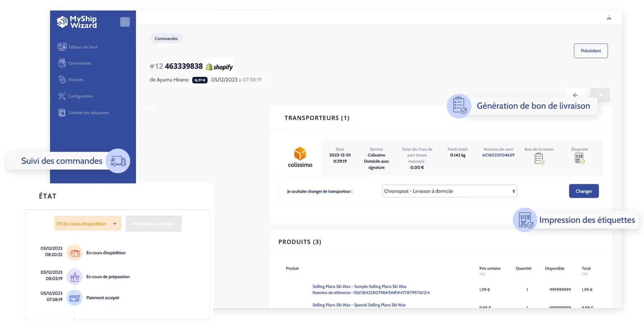Click the Génération de bon de livraison icon
644x333 pixels.
459,106
